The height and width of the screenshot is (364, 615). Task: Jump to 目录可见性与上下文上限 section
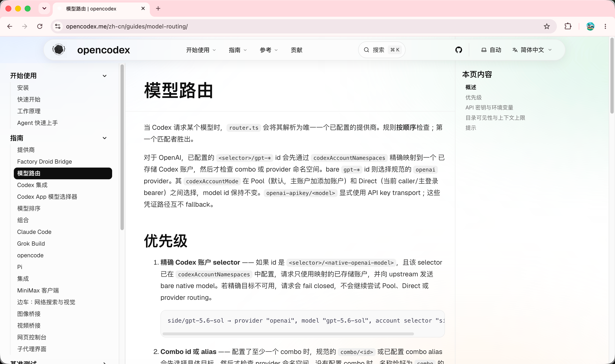(x=495, y=118)
